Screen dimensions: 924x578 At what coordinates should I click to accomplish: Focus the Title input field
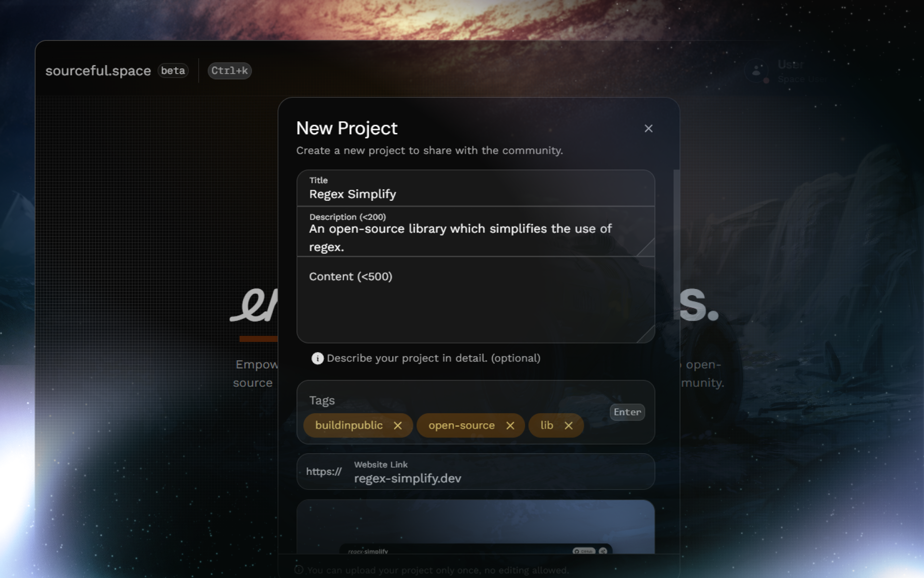click(475, 194)
